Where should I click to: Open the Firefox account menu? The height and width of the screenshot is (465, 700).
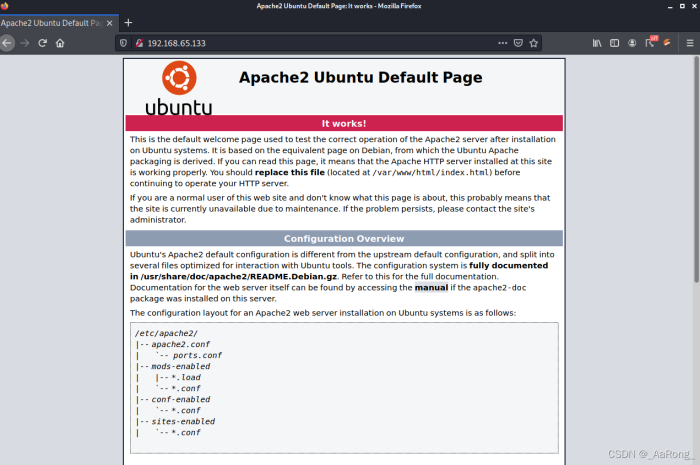coord(632,43)
